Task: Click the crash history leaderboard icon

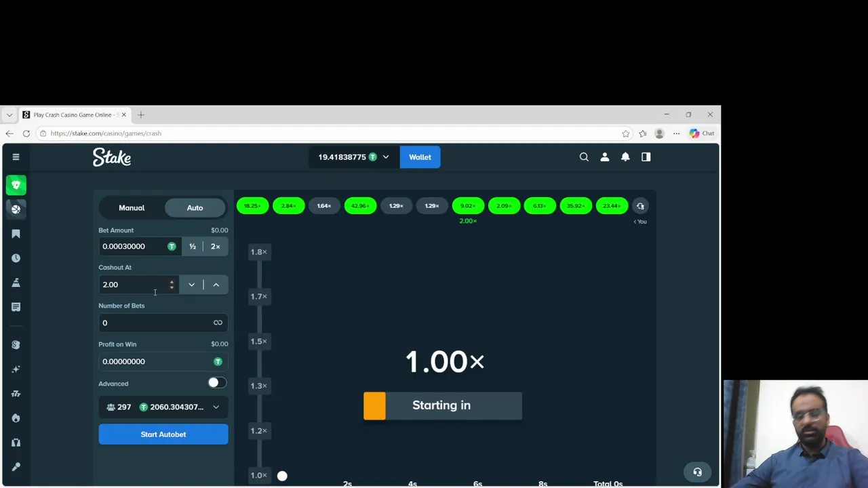Action: [640, 206]
